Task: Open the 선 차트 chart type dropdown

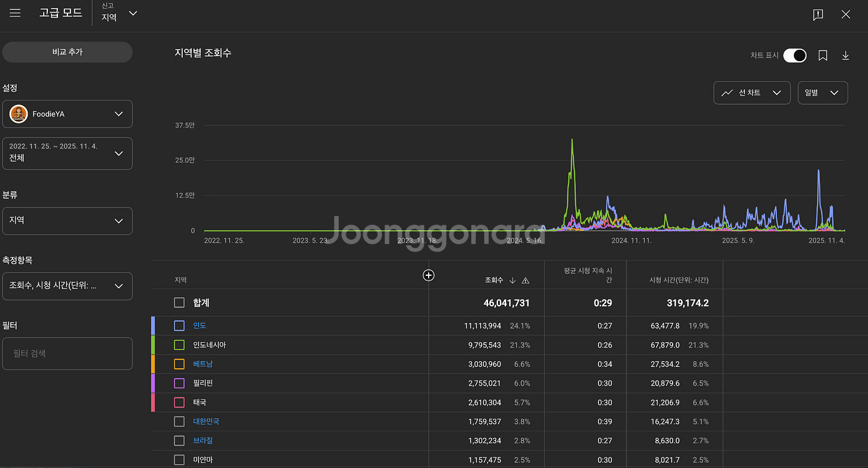Action: tap(751, 93)
